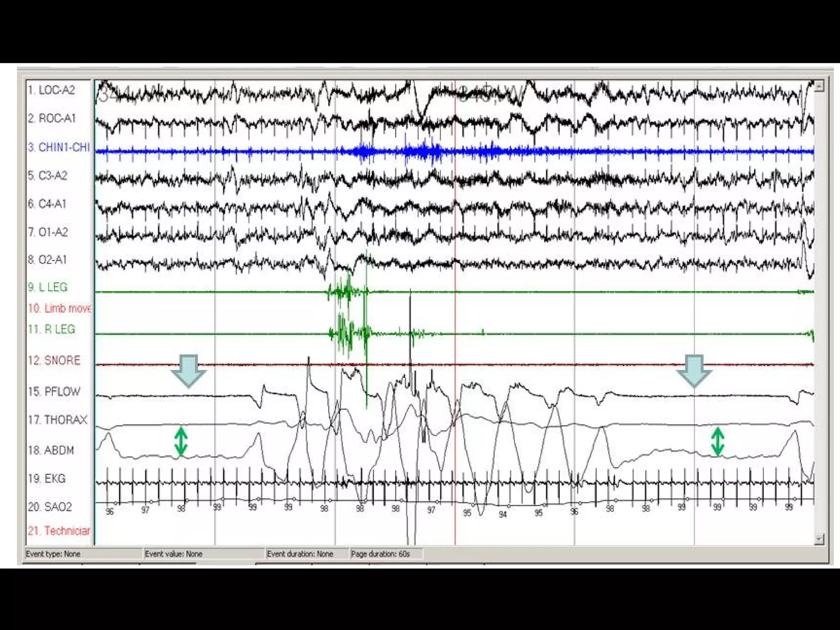Click the Event type status field
840x630 pixels.
(x=82, y=554)
